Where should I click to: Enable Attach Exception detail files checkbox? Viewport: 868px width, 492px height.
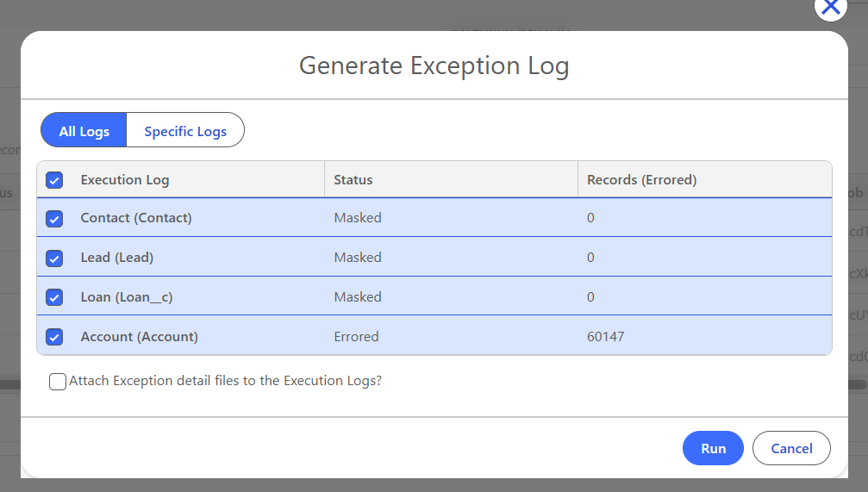pyautogui.click(x=58, y=381)
